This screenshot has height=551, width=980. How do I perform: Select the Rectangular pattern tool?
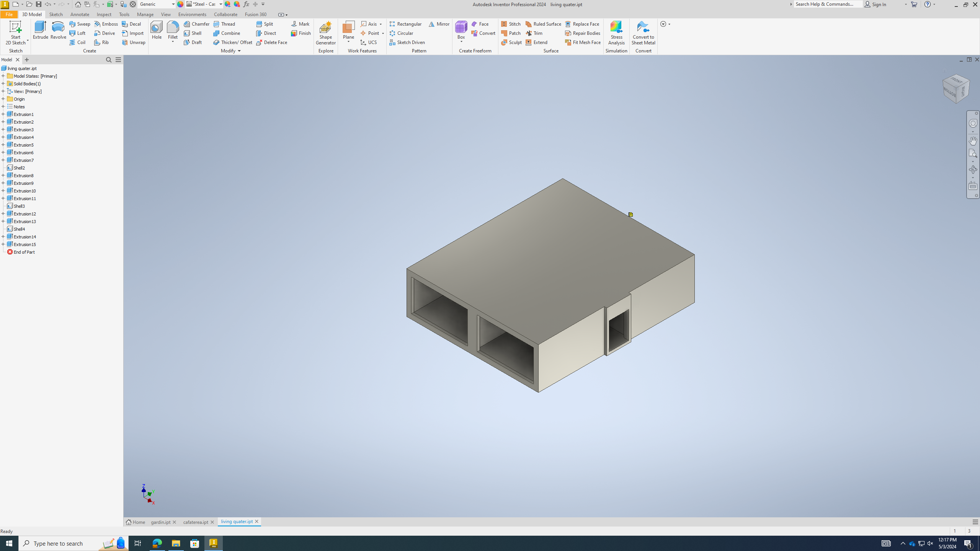(405, 24)
